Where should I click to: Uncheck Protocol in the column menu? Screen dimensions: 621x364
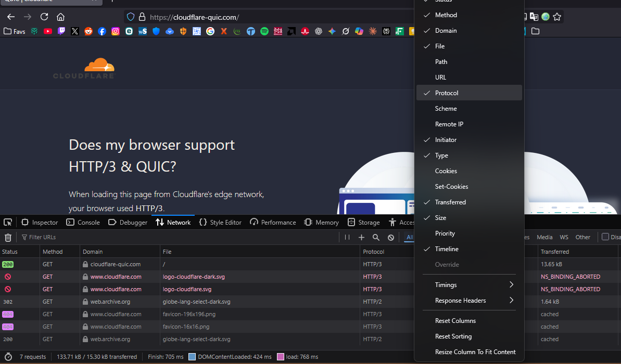point(470,93)
